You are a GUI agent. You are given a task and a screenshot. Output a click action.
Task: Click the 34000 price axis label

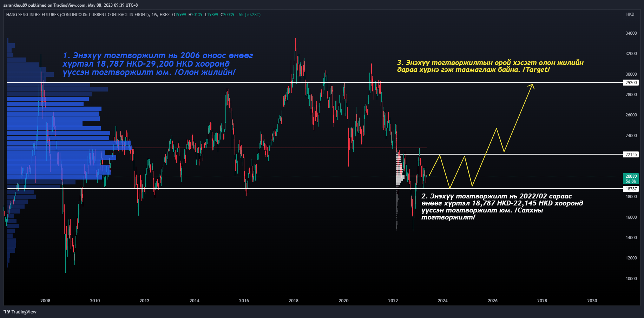631,33
